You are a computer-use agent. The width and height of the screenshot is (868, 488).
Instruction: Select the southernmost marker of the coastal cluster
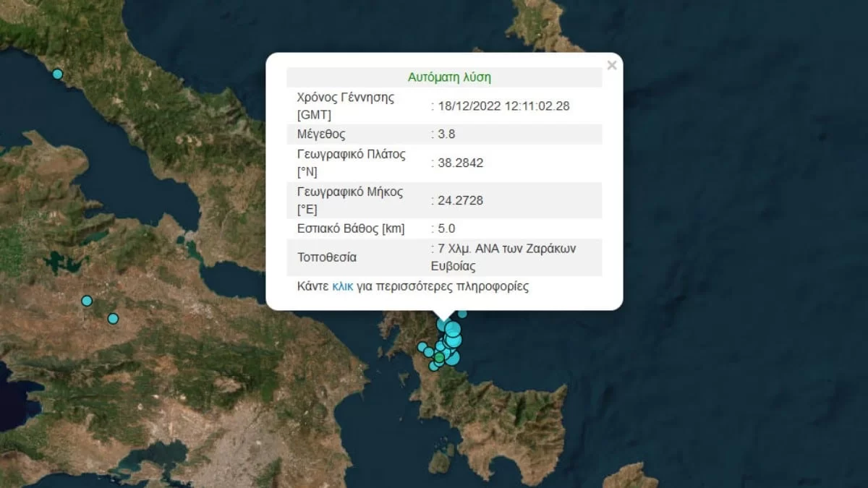(x=433, y=367)
